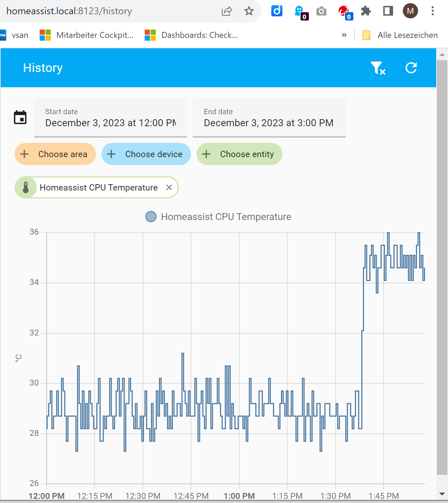The image size is (448, 503).
Task: Remove Homeassist CPU Temperature entity chip
Action: pos(169,188)
